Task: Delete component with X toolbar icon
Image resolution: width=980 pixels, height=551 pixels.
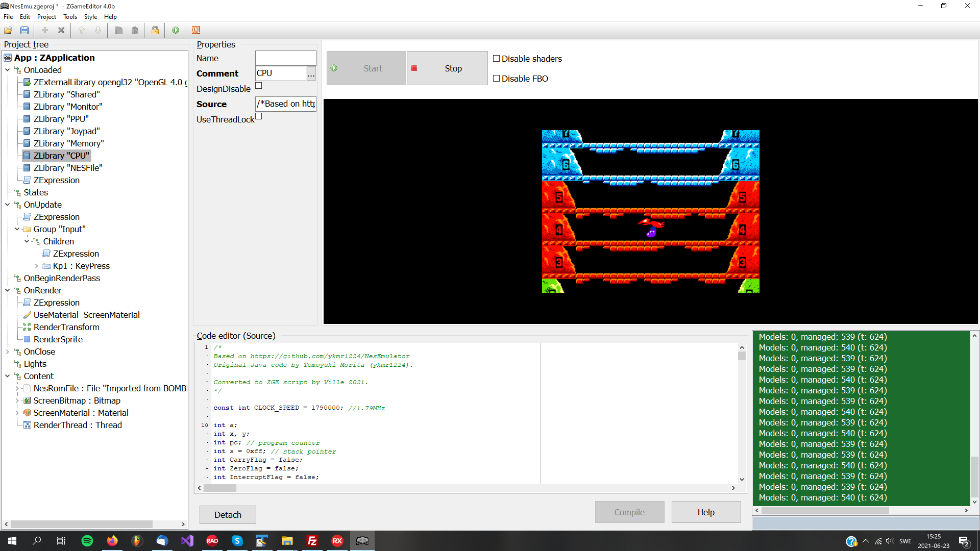Action: pos(61,30)
